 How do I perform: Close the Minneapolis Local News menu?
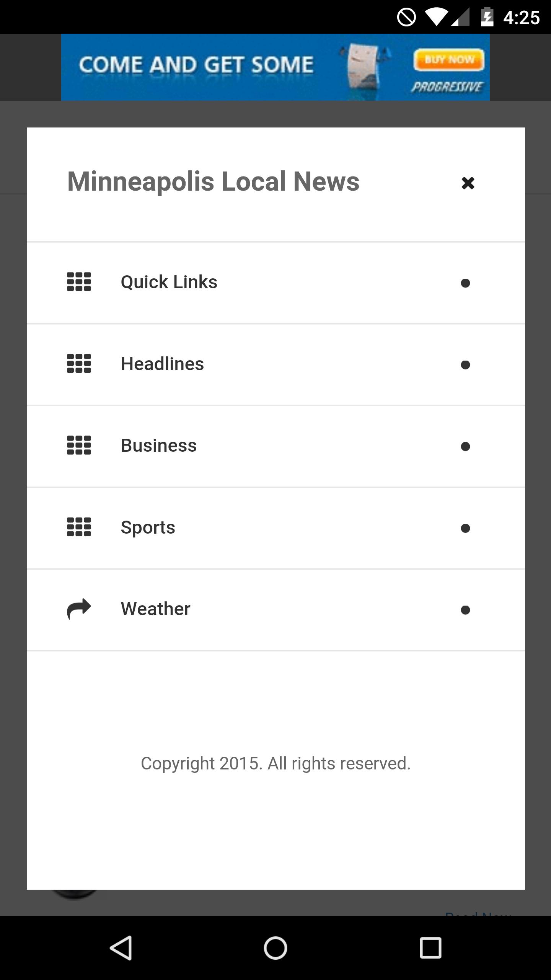[x=468, y=183]
